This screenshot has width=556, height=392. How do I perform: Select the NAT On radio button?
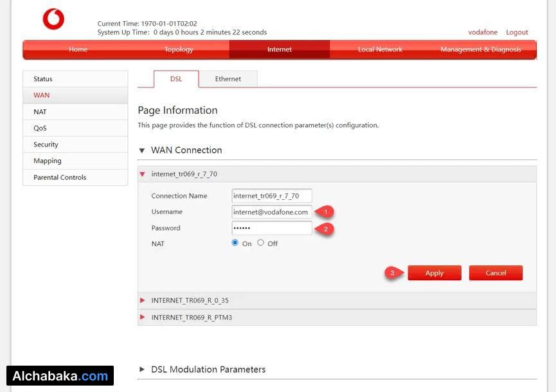[x=234, y=242]
